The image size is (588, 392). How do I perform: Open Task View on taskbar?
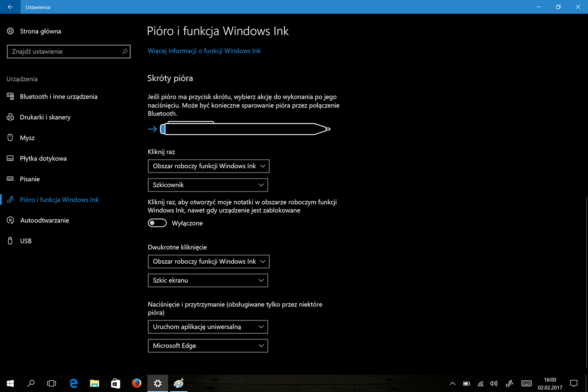click(x=52, y=383)
